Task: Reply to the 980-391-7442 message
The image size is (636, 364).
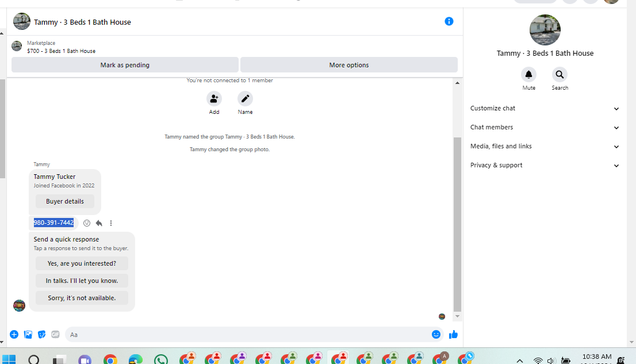Action: coord(99,223)
